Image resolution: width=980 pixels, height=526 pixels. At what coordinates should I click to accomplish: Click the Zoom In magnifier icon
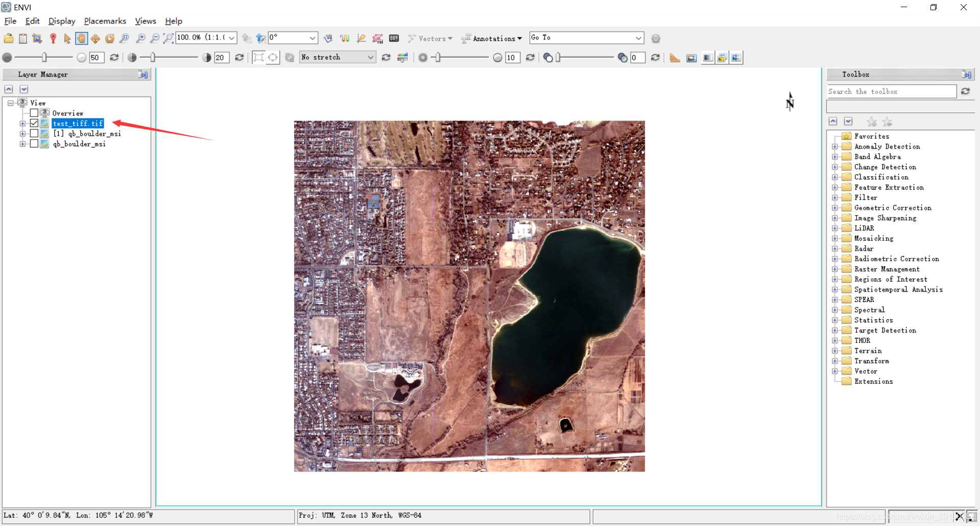coord(140,38)
